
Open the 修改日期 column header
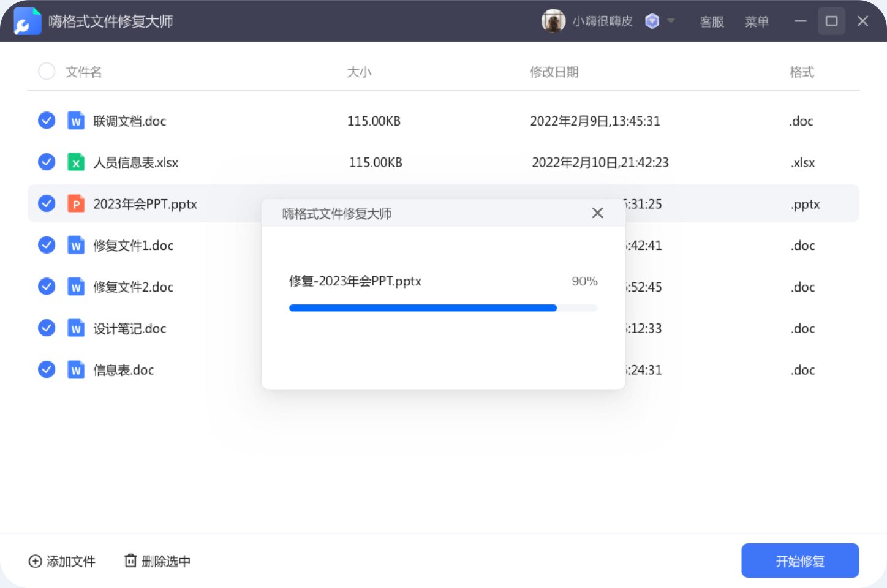coord(553,72)
